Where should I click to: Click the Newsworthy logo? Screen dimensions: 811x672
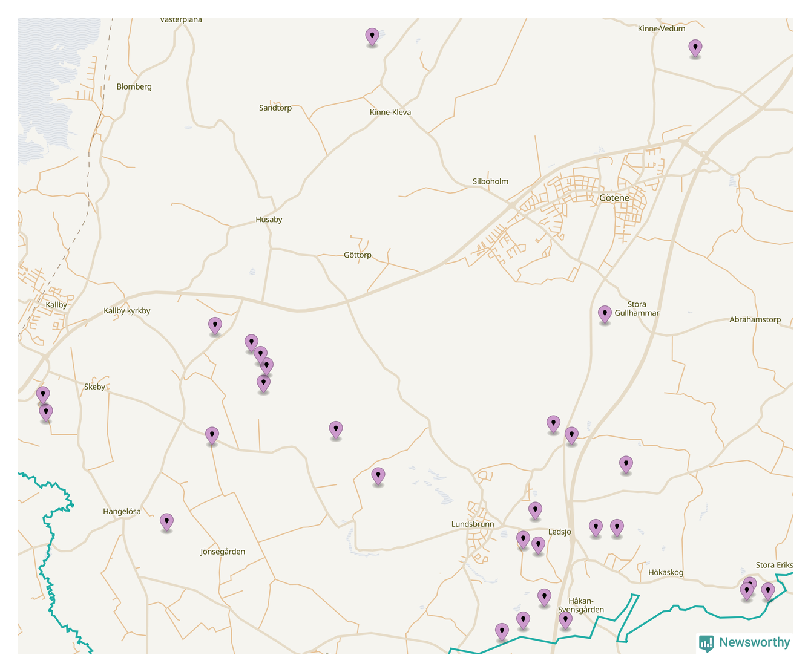click(x=744, y=642)
